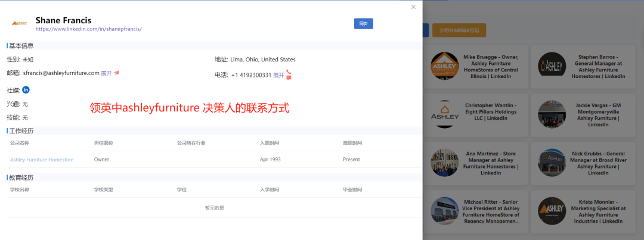Click the paper plane send-email icon

117,73
